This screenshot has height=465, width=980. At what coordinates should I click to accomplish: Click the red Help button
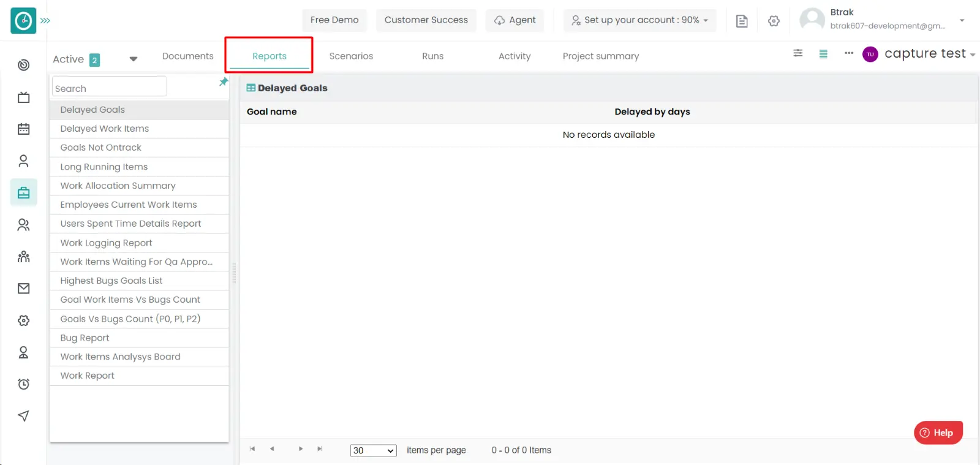point(938,433)
